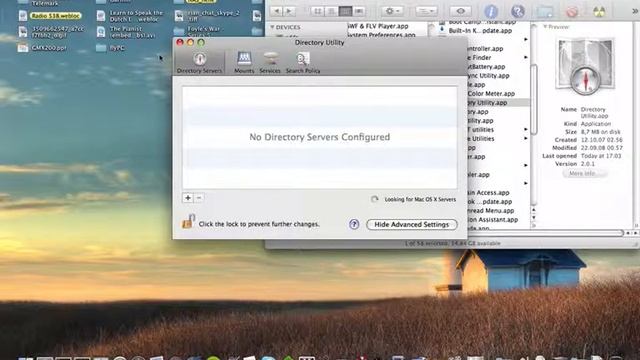Select the MyPC folder on desktop

111,48
